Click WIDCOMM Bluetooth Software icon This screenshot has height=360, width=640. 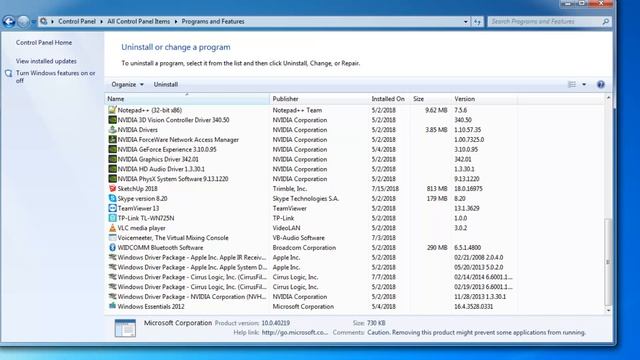(x=112, y=247)
